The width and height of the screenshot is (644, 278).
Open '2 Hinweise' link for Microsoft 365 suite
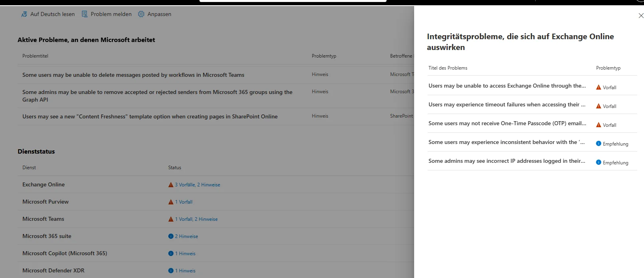[x=186, y=236]
